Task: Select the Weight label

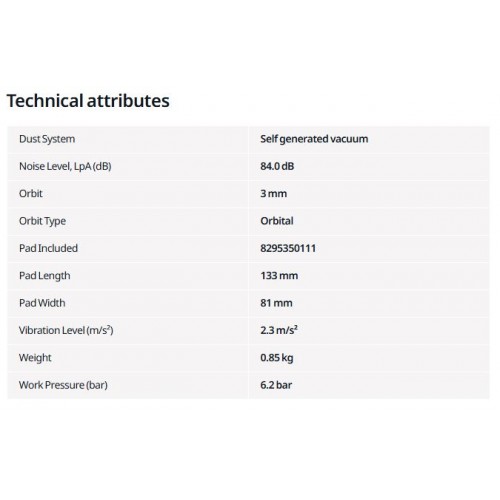Action: click(35, 358)
